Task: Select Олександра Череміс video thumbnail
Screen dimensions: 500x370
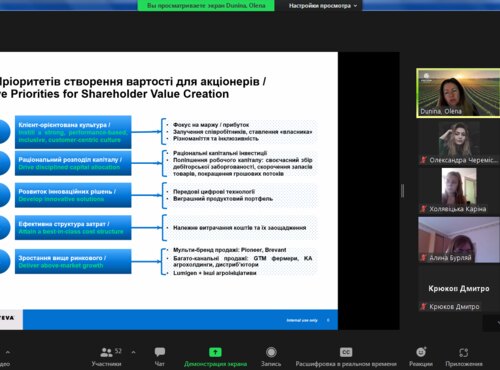Action: (x=459, y=143)
